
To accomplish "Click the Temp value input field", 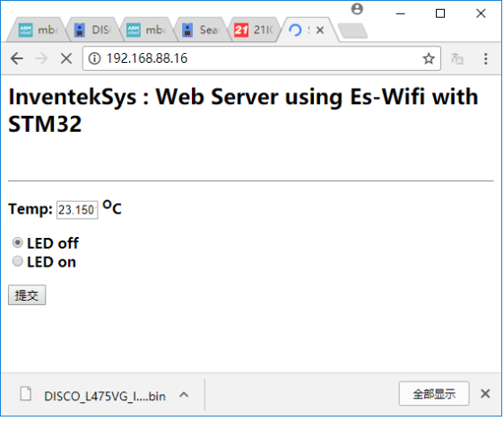I will 77,210.
